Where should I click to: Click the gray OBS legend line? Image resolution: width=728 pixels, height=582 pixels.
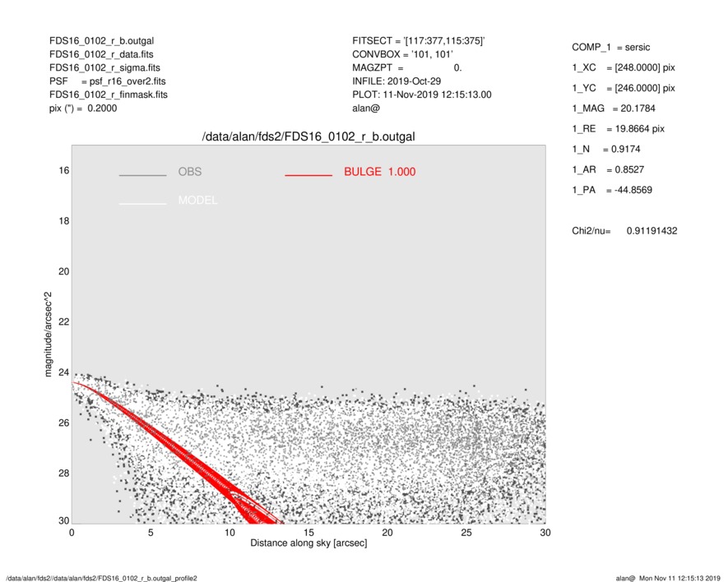pos(142,176)
